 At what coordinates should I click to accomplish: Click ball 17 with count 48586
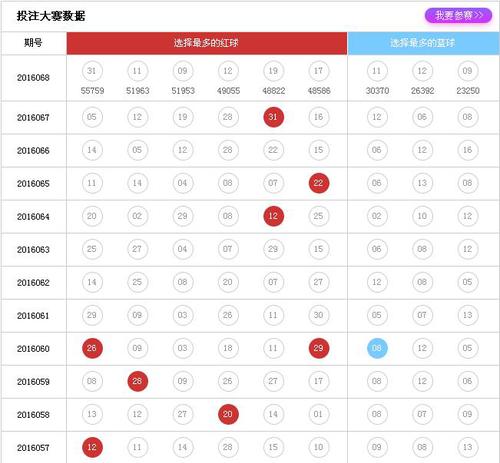click(x=319, y=71)
